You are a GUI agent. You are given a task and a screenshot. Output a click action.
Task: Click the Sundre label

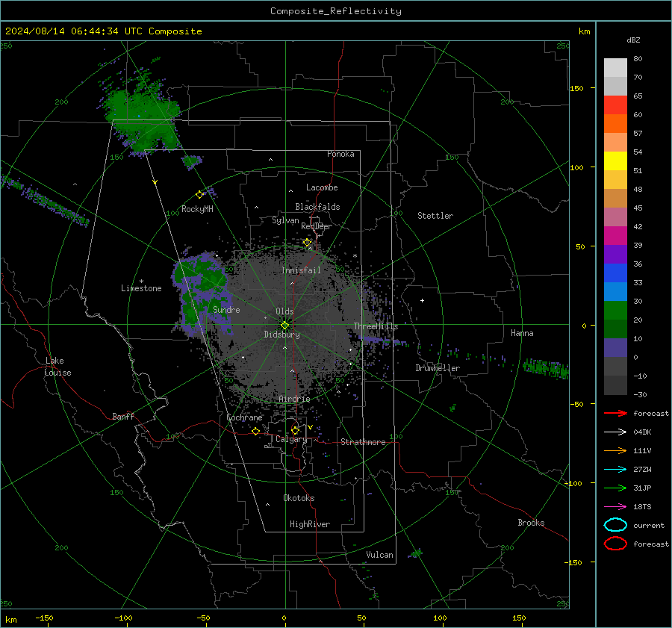(x=226, y=309)
